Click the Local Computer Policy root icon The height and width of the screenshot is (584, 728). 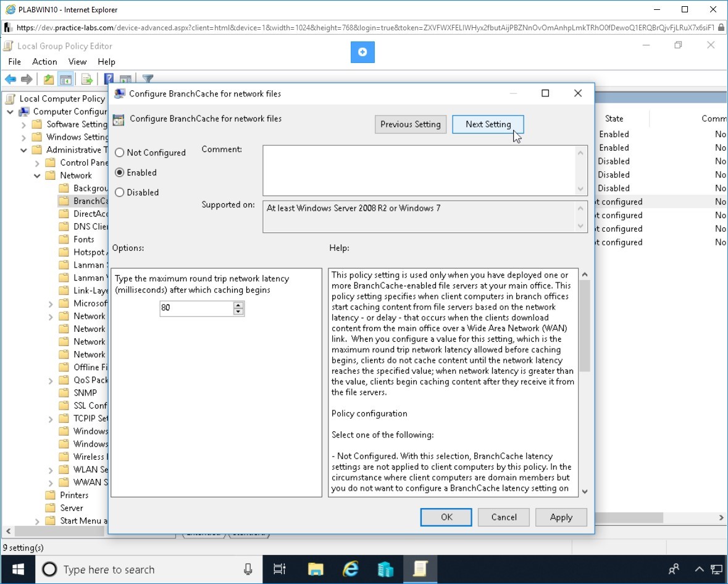(x=9, y=98)
